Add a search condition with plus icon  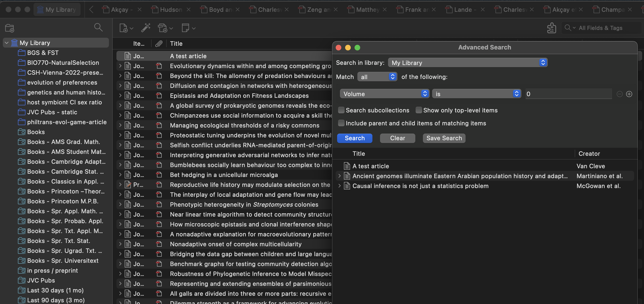pyautogui.click(x=629, y=94)
